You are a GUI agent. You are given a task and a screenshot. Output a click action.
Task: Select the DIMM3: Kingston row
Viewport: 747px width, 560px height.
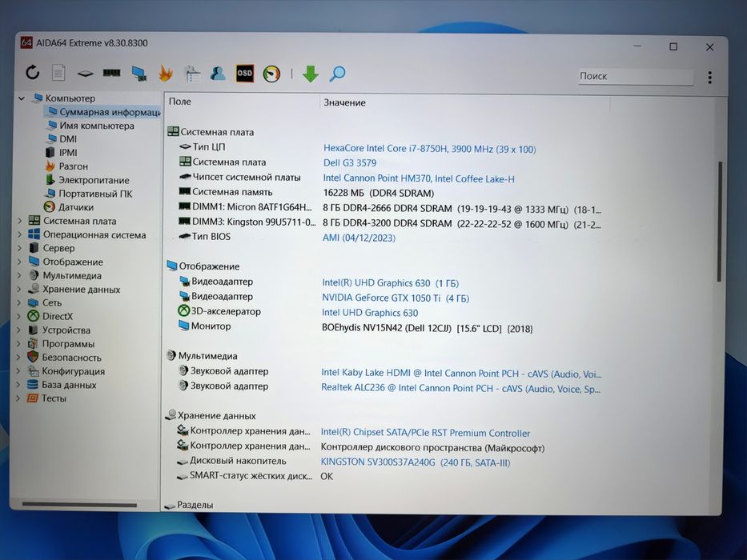pyautogui.click(x=389, y=223)
